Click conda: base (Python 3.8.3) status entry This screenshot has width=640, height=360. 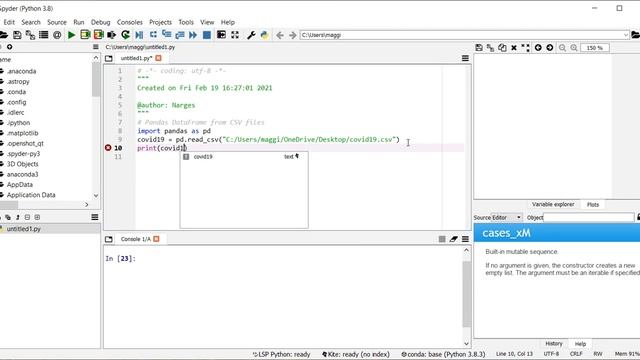[443, 354]
